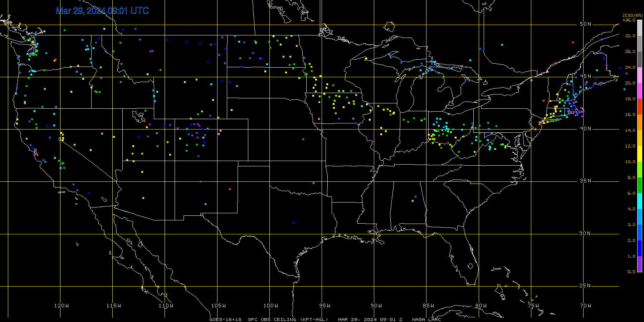Click the '95 W' longitude label

pos(325,306)
